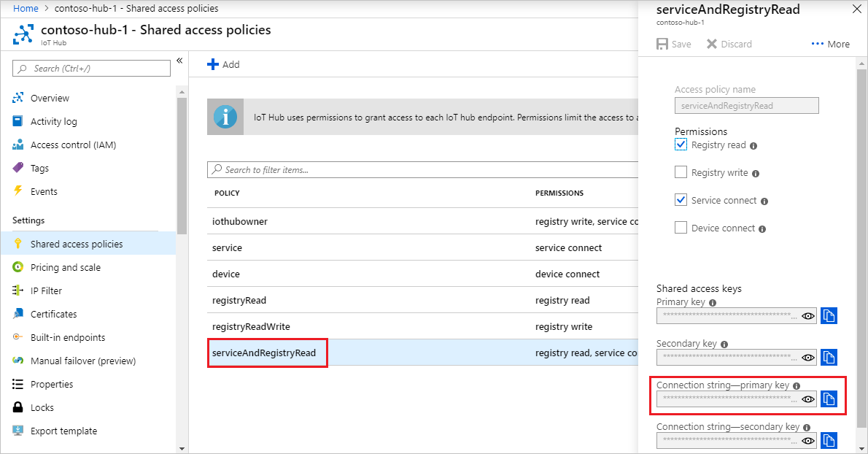Click the sidebar scroll down arrow
The height and width of the screenshot is (454, 868).
point(182,448)
